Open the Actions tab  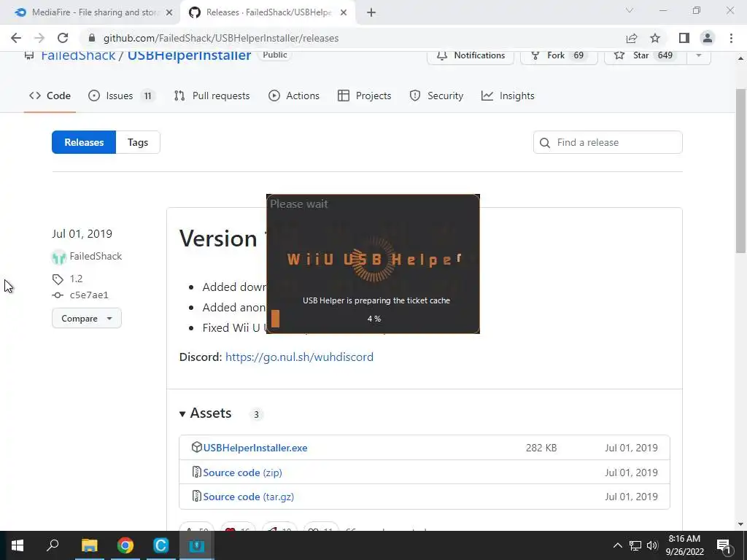pos(294,96)
